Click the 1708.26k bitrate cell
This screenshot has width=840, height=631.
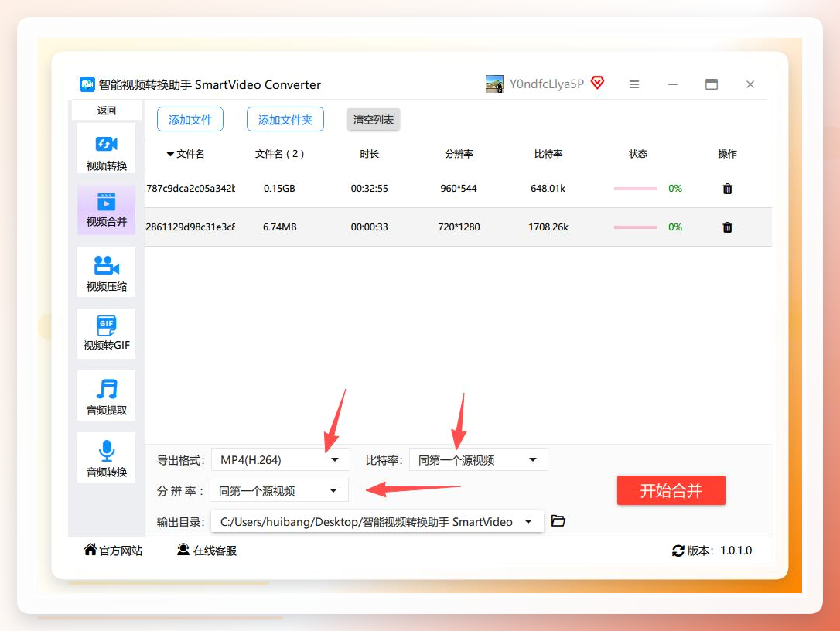[x=548, y=227]
